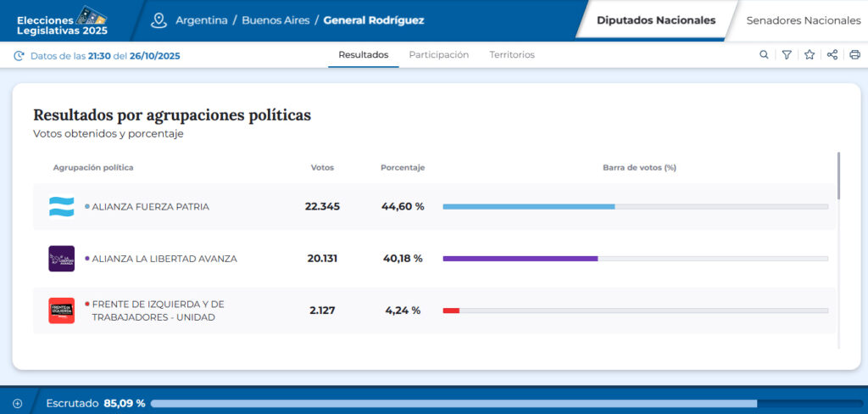The height and width of the screenshot is (414, 868).
Task: Open the Participación tab
Action: (438, 55)
